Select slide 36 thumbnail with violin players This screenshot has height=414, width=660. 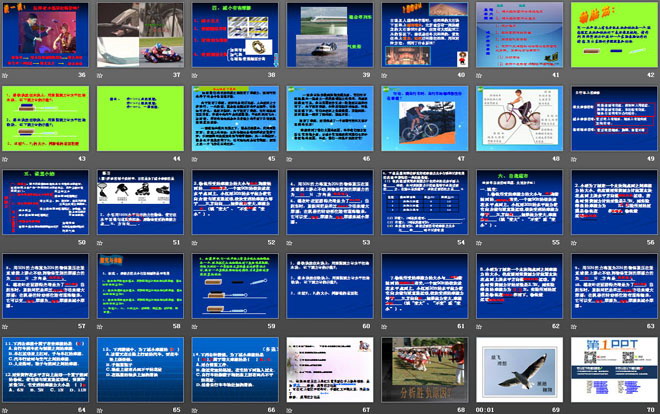[45, 35]
